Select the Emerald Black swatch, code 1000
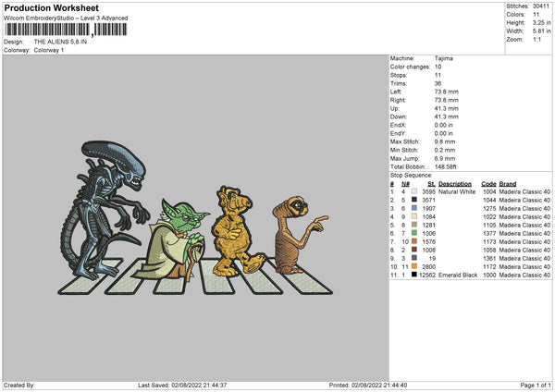Screen dimensions: 555x392 click(414, 275)
